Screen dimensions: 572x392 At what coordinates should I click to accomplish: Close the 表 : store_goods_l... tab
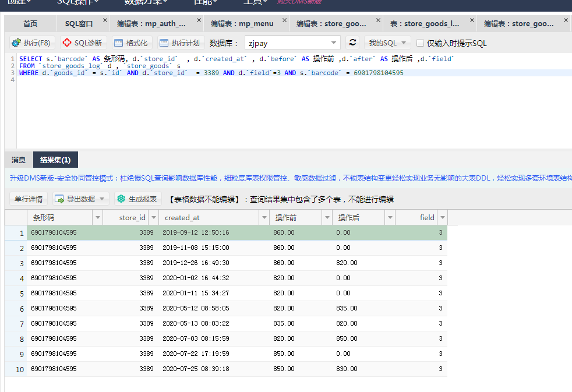472,20
